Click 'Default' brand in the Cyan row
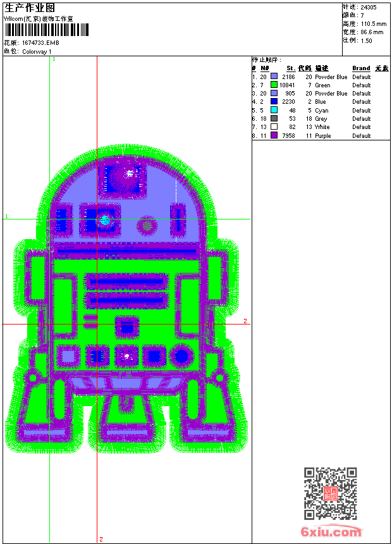Image resolution: width=392 pixels, height=544 pixels. pyautogui.click(x=362, y=110)
